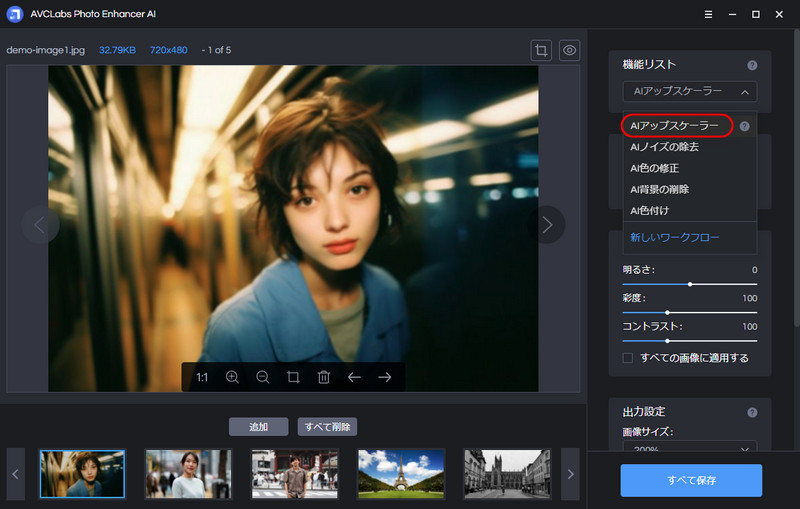Collapse the AIアップスケーラー feature dropdown

pos(690,92)
